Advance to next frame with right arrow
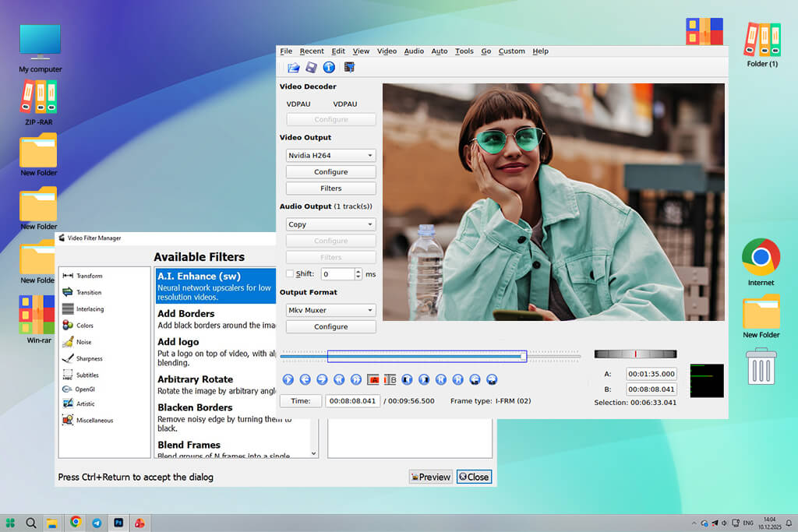This screenshot has width=798, height=532. (x=322, y=379)
